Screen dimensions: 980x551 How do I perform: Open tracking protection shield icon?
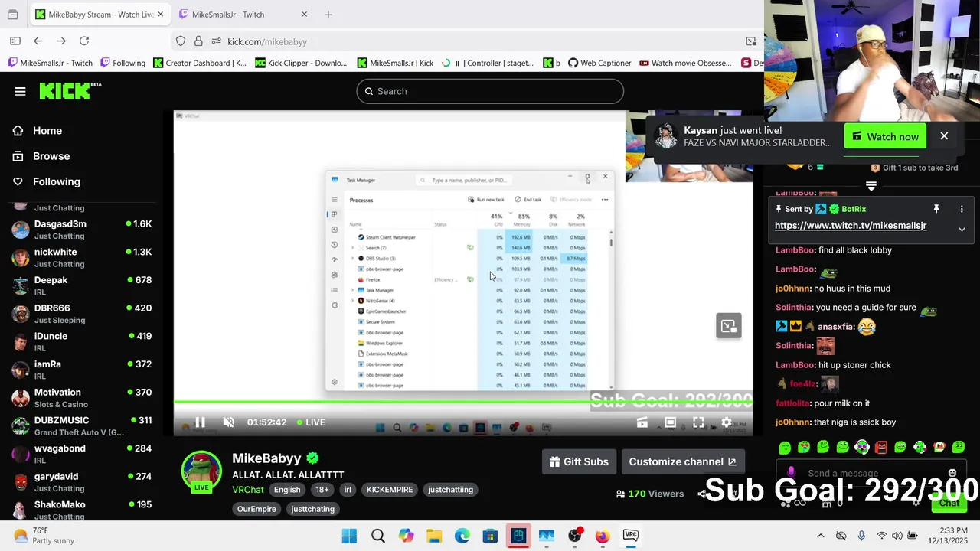pyautogui.click(x=181, y=41)
